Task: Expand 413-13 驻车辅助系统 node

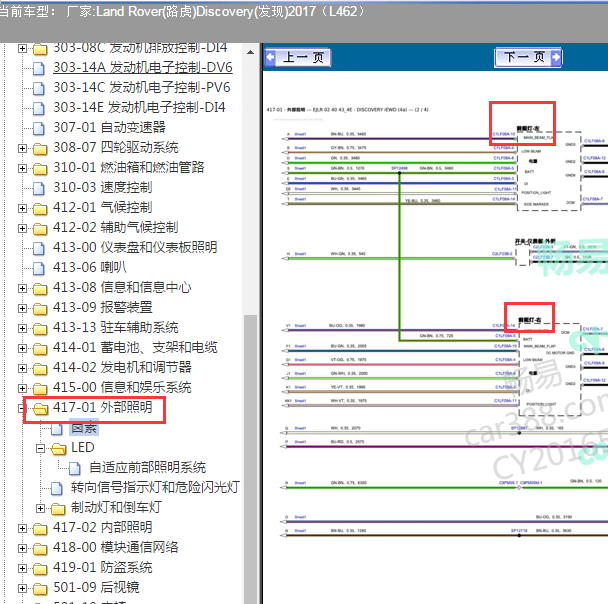Action: tap(22, 328)
